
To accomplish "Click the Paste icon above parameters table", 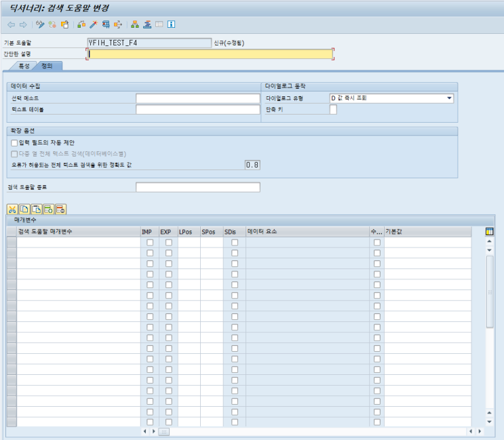I will coord(37,209).
